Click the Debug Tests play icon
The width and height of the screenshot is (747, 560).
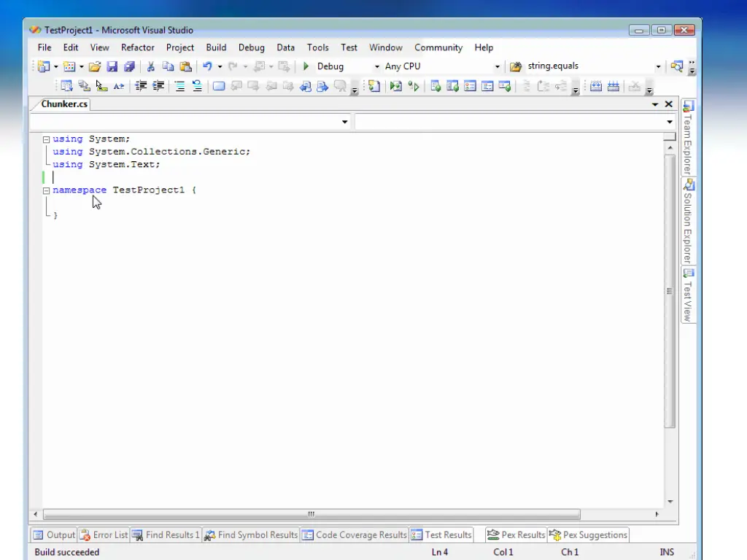414,86
